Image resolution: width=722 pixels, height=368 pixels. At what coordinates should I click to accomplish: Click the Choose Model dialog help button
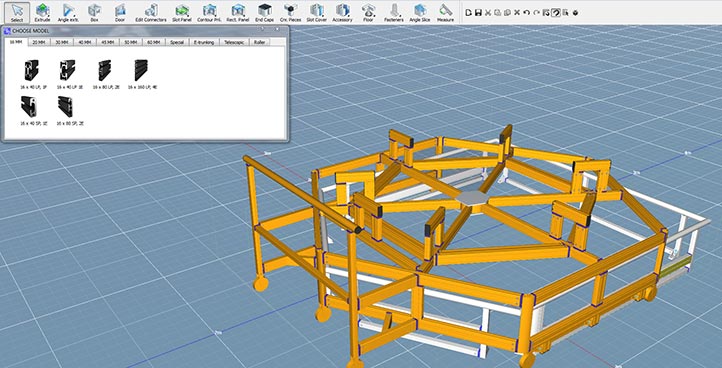point(262,29)
